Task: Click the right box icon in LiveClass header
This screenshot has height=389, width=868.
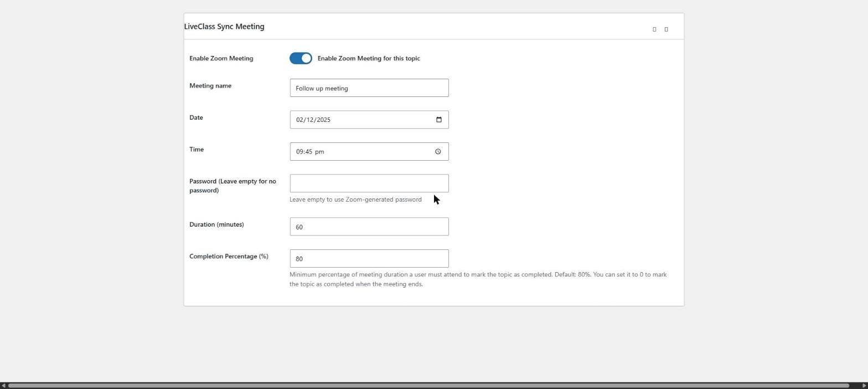Action: [666, 29]
